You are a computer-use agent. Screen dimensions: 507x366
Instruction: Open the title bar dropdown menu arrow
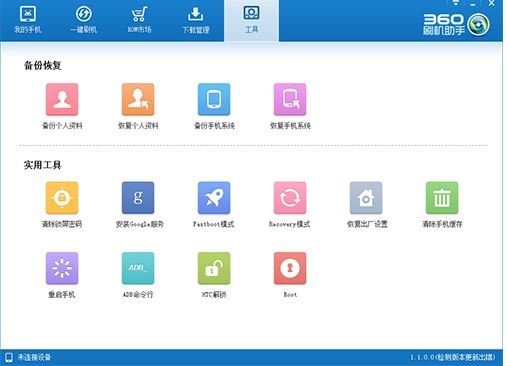point(456,3)
